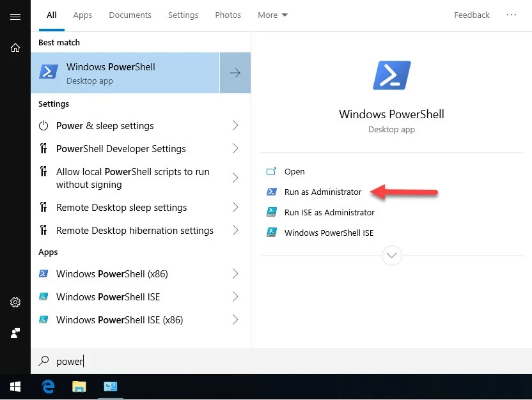
Task: Switch to the Apps tab
Action: tap(82, 15)
